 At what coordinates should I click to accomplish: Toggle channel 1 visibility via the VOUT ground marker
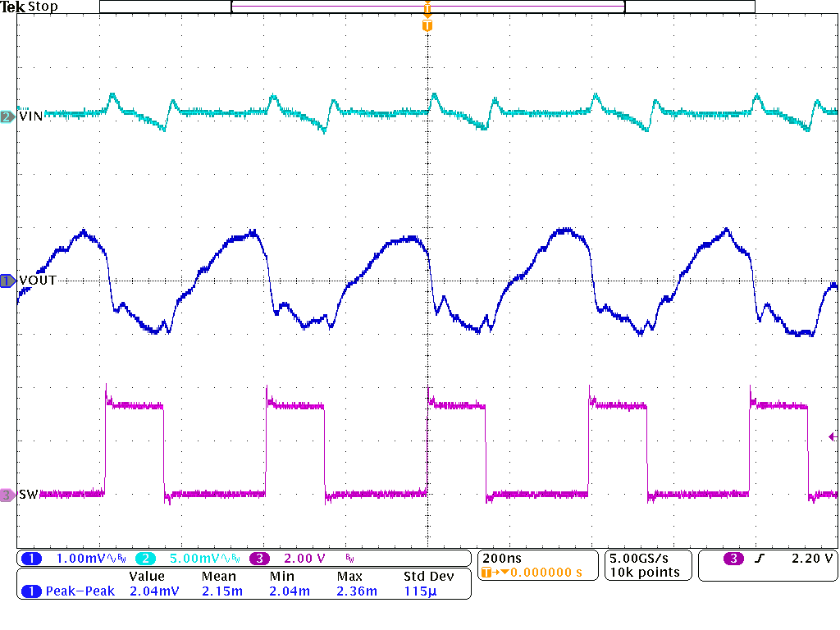tap(6, 280)
